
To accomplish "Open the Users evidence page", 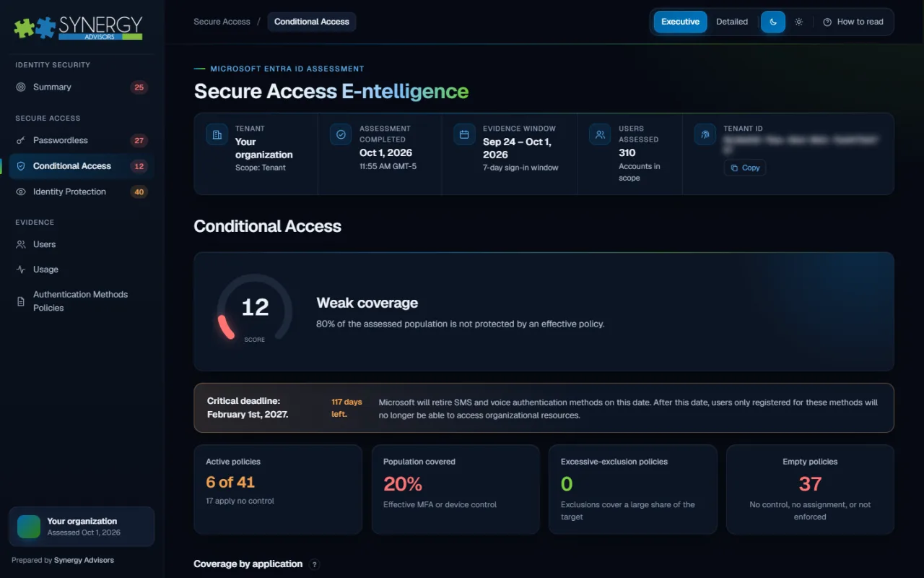I will point(82,244).
